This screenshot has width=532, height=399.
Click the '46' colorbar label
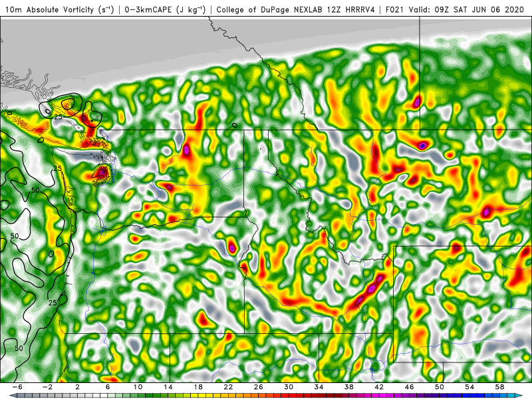pos(409,387)
